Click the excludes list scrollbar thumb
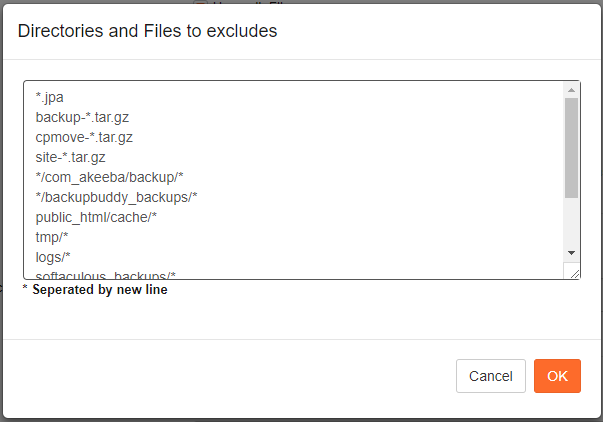The height and width of the screenshot is (422, 603). (x=571, y=146)
